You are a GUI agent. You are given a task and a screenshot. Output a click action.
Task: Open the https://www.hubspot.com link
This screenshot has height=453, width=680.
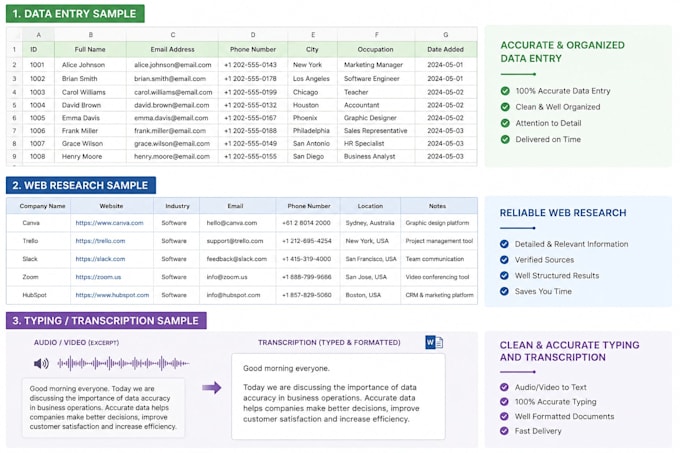point(112,295)
